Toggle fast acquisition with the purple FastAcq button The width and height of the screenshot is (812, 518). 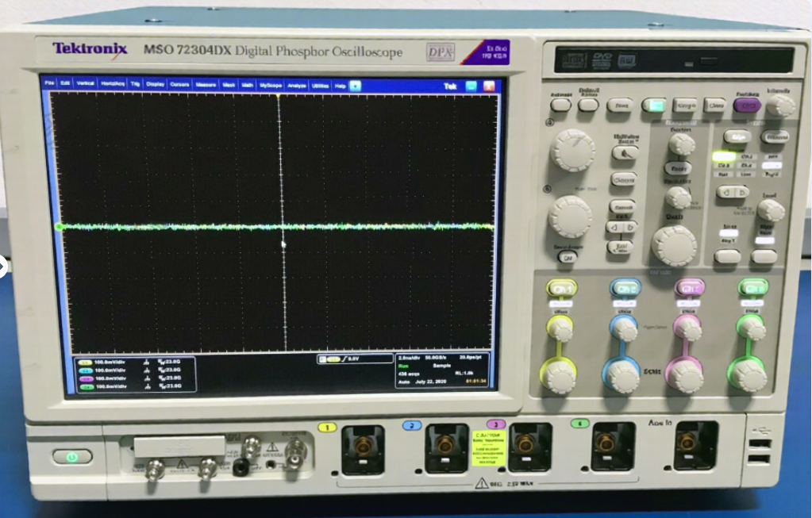[747, 104]
